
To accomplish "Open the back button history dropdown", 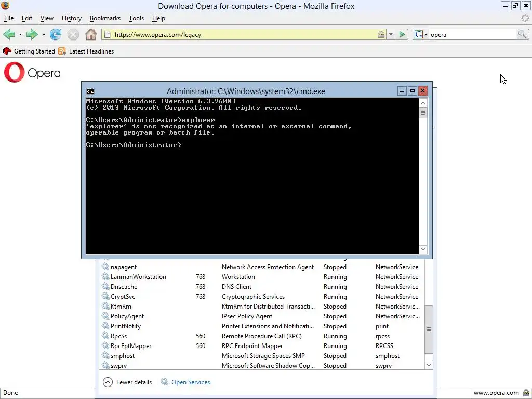I will (20, 35).
